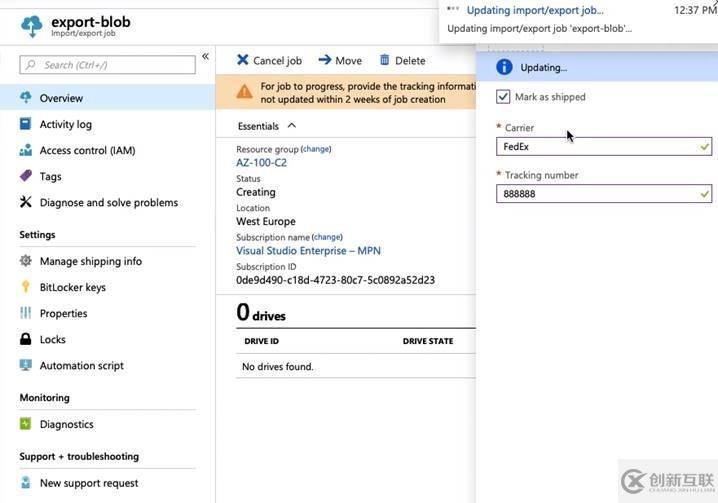
Task: Select Diagnose and solve problems
Action: click(x=109, y=202)
